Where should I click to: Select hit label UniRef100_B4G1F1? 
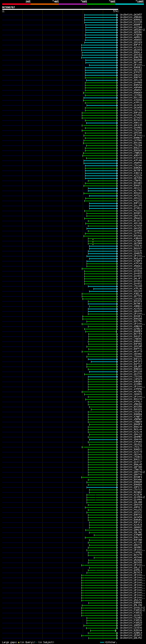click(131, 337)
